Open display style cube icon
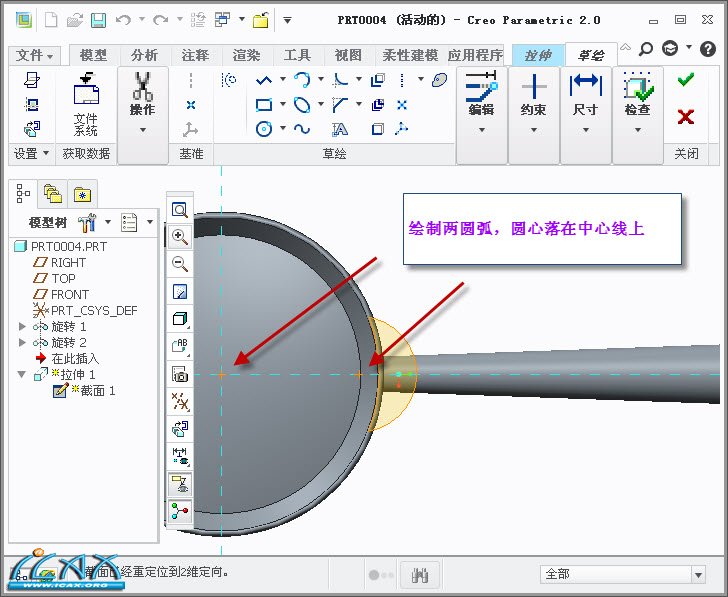Image resolution: width=728 pixels, height=597 pixels. (180, 319)
